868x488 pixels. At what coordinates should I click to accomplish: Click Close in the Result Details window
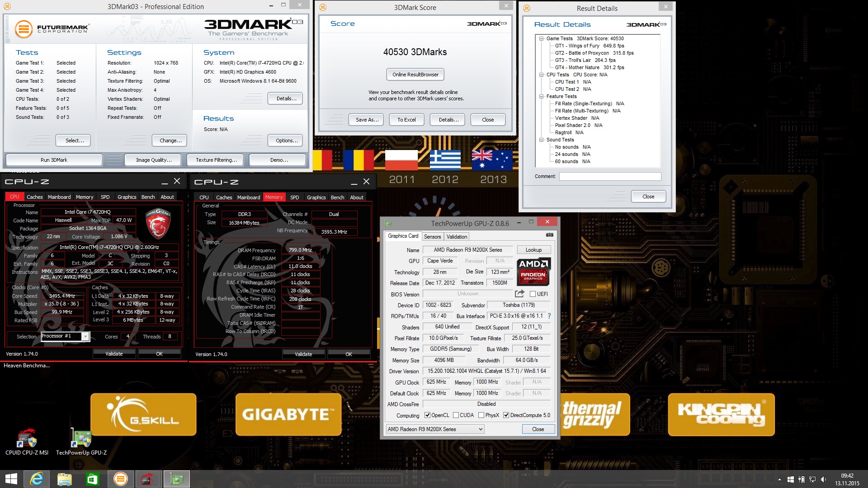click(648, 197)
